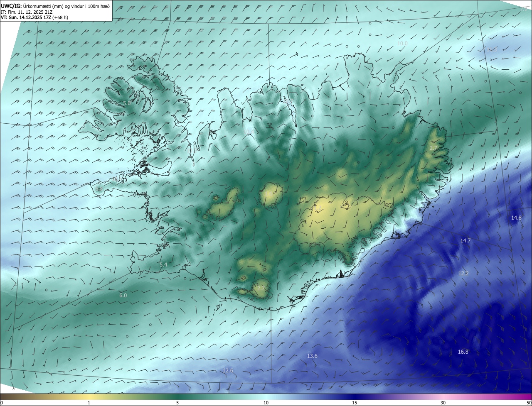Click the colour scale tick label "15"
The height and width of the screenshot is (406, 532).
[x=355, y=403]
